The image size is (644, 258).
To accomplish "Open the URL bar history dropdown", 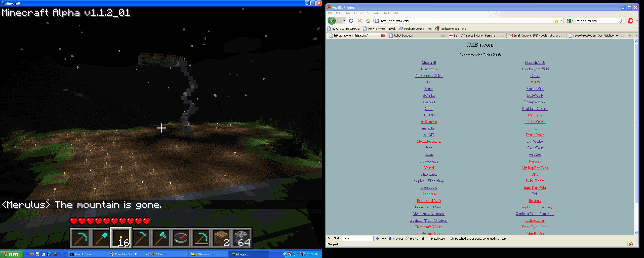I will pos(561,21).
